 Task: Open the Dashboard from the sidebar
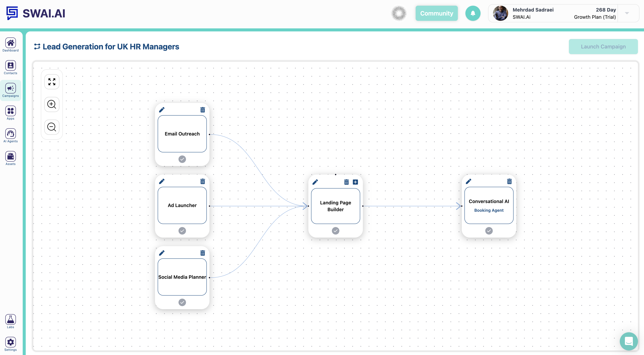click(10, 44)
